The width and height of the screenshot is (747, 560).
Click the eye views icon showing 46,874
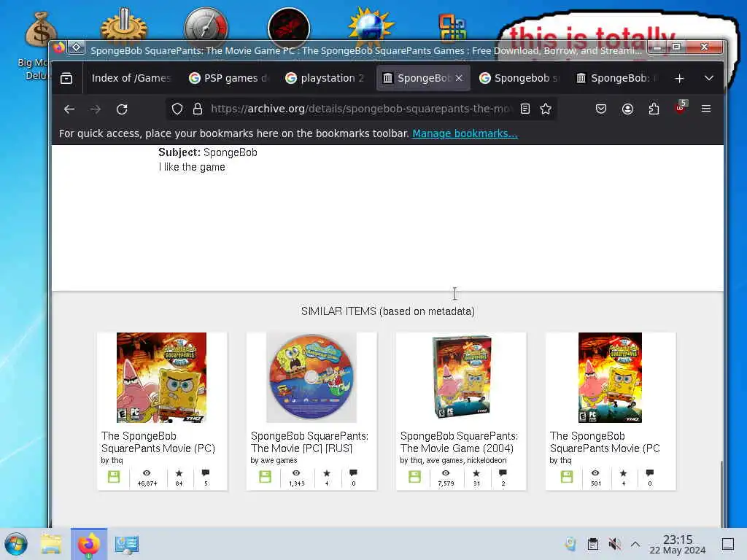147,472
